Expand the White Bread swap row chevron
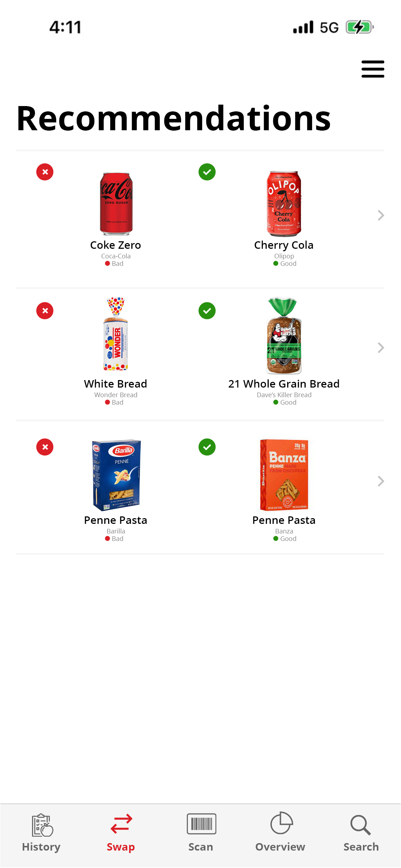The height and width of the screenshot is (868, 401). [381, 348]
